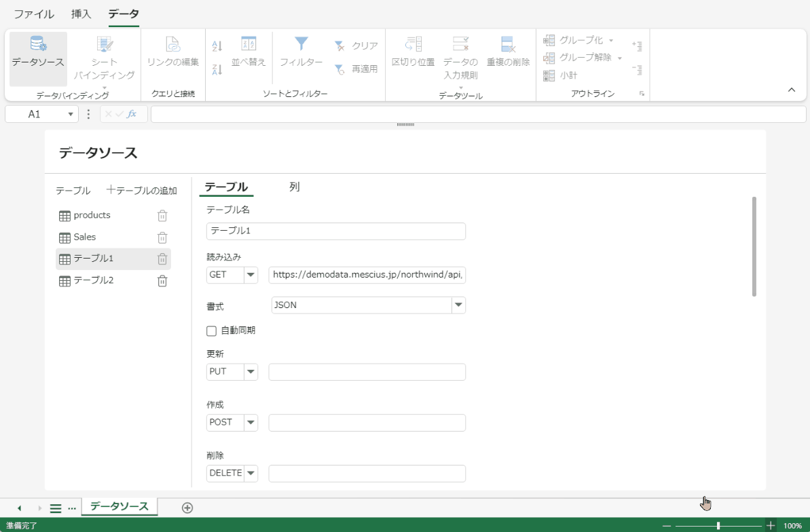Click the テーブル名 input field
Image resolution: width=810 pixels, height=532 pixels.
(335, 231)
